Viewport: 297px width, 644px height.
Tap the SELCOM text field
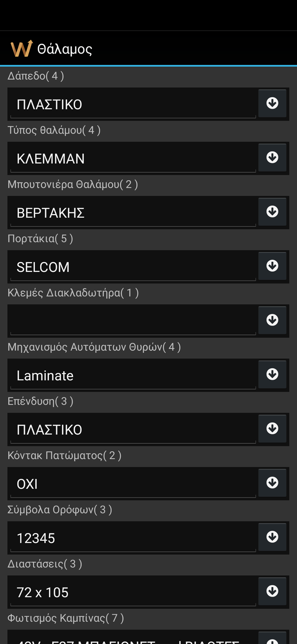pos(133,267)
